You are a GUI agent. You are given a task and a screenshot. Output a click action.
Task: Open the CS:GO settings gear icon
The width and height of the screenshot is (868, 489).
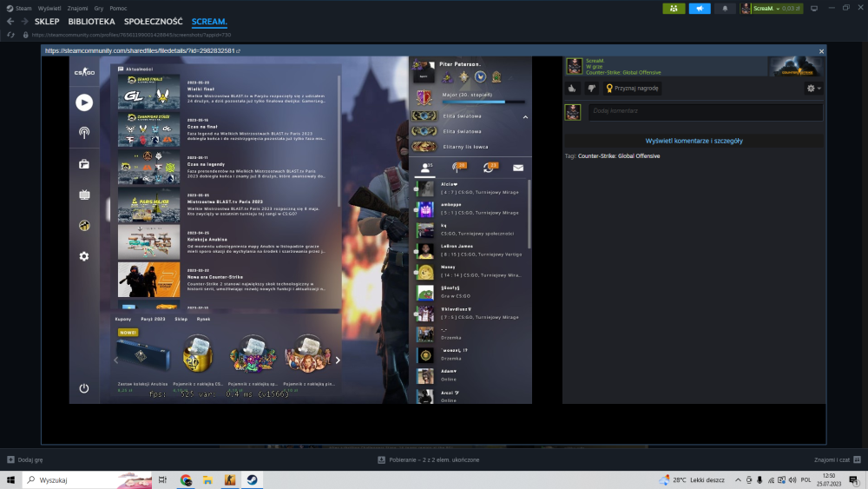84,256
